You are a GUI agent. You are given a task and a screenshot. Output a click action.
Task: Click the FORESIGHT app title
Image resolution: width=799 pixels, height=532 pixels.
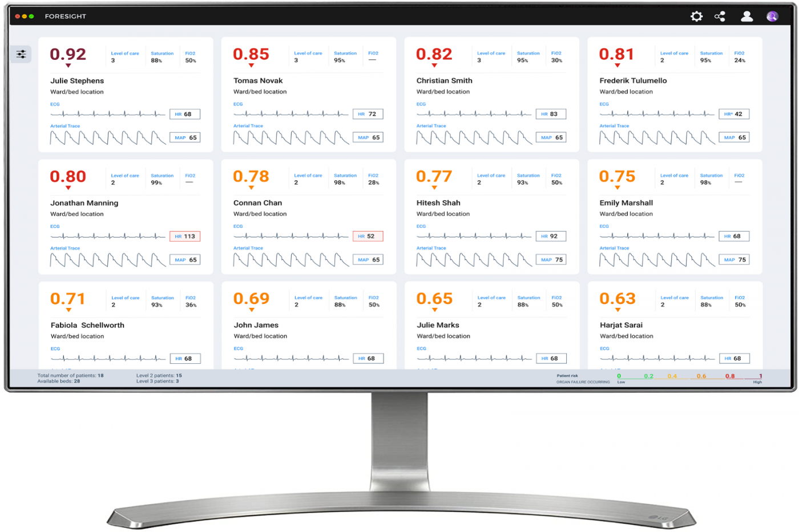point(66,17)
